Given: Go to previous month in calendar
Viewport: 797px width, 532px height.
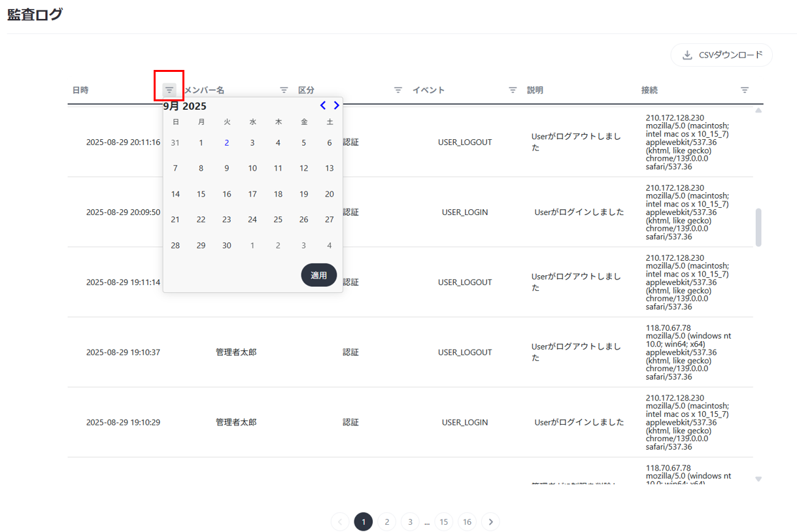Looking at the screenshot, I should [323, 105].
